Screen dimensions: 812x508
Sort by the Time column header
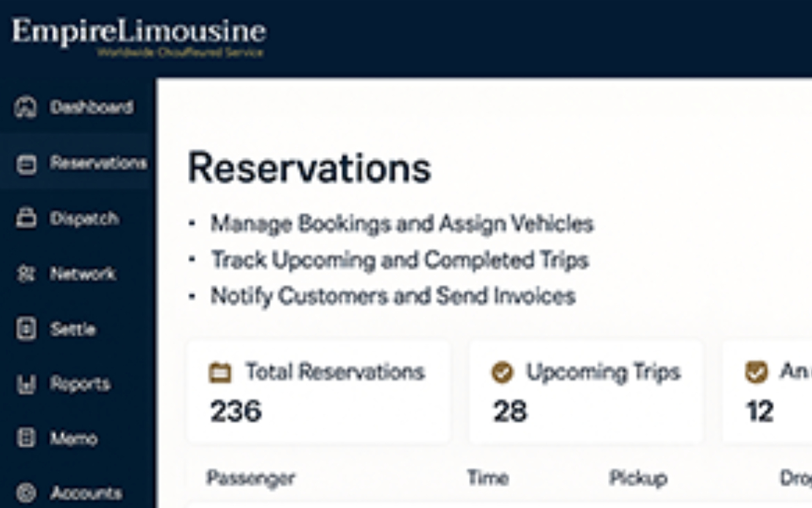tap(488, 477)
